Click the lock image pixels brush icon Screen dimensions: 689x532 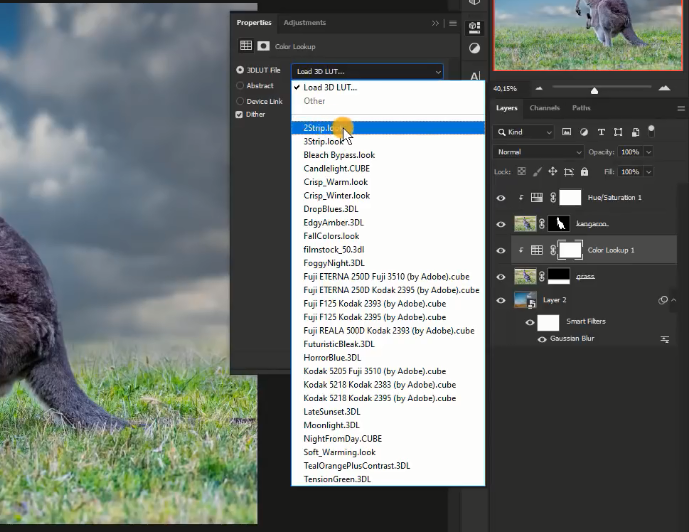(x=537, y=172)
